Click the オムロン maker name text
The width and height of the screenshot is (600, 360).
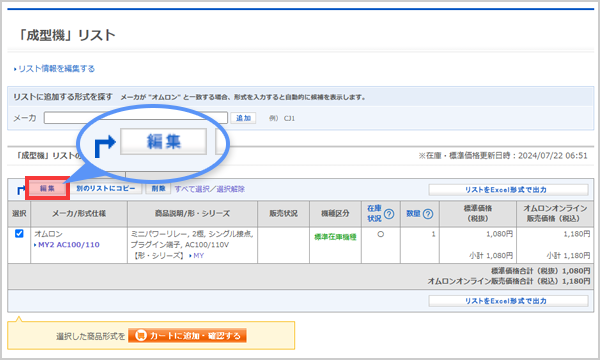click(49, 234)
